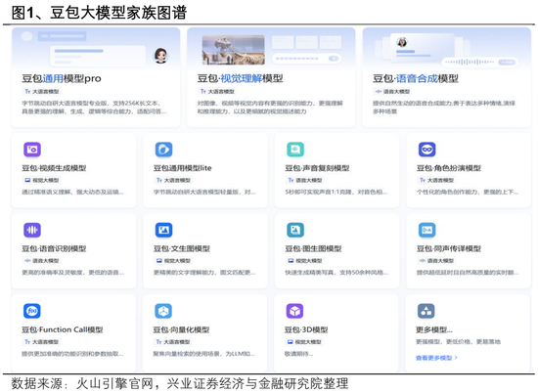Click 语音大模型 tag under 豆包·语音合成模型
The image size is (538, 392).
tap(393, 92)
